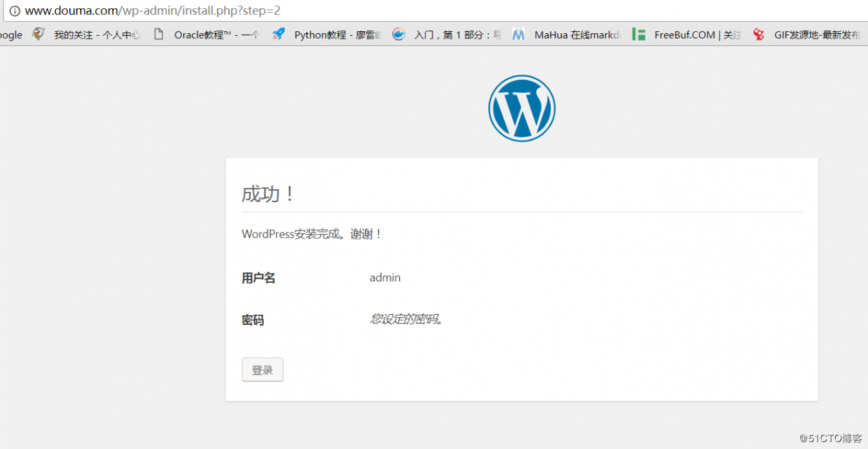The width and height of the screenshot is (868, 449).
Task: Click the 成功！ heading
Action: coord(269,194)
